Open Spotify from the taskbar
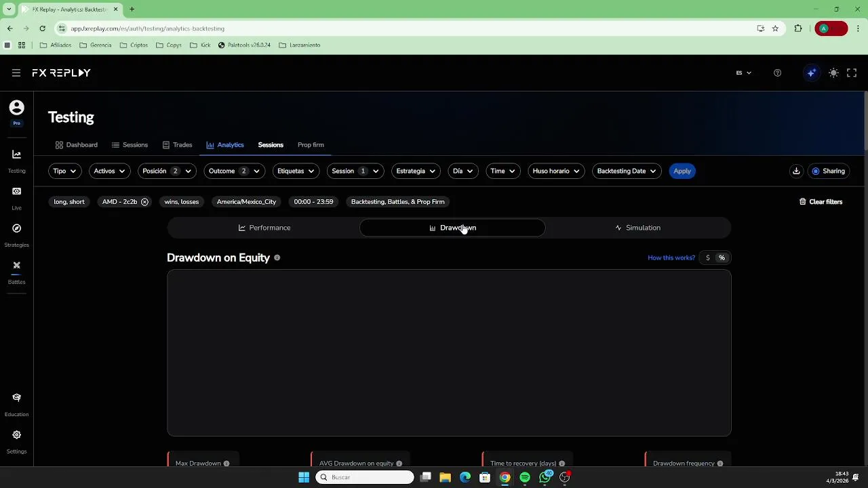The width and height of the screenshot is (868, 488). (525, 477)
